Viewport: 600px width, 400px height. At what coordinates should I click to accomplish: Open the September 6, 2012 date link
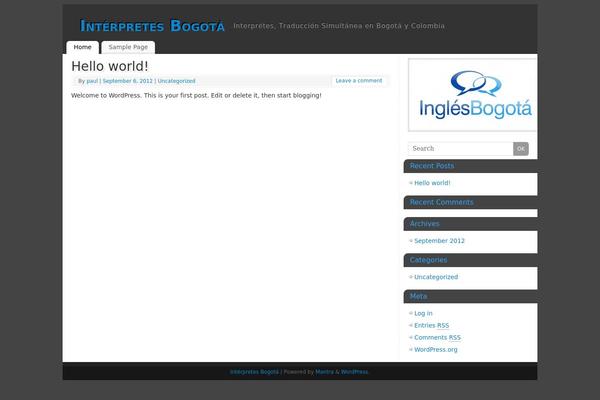(127, 81)
